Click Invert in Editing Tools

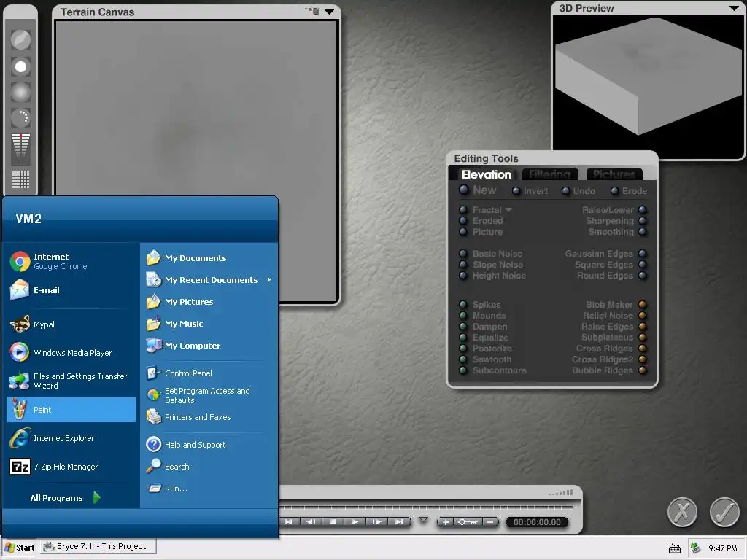530,191
